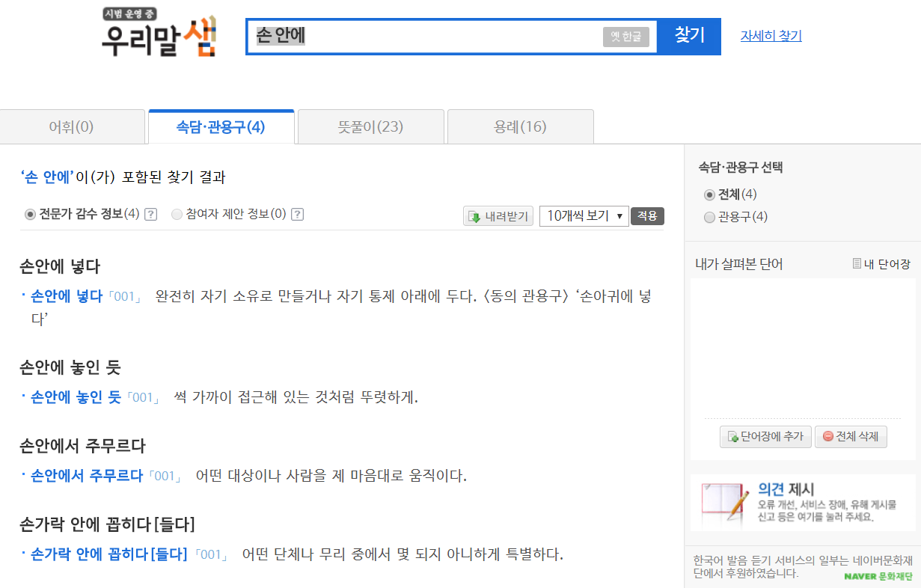This screenshot has height=588, width=921.
Task: Click the help icon beside 참여자 제안 정보
Action: coord(296,215)
